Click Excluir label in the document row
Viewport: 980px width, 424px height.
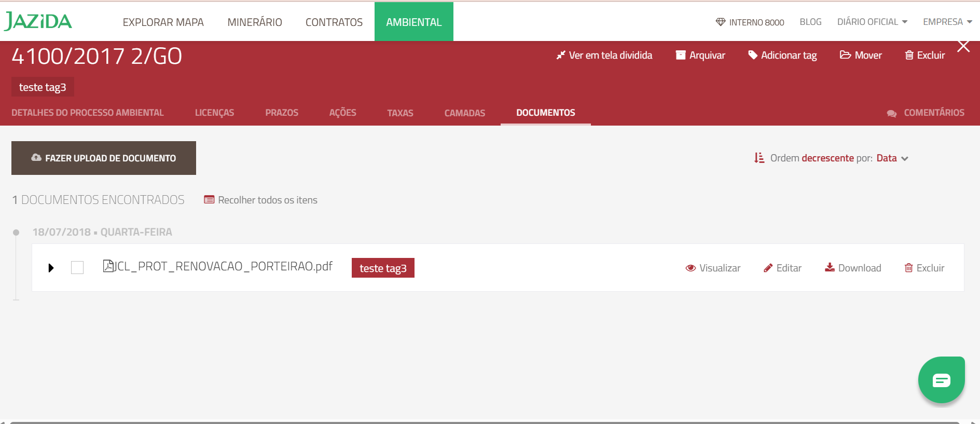(931, 268)
